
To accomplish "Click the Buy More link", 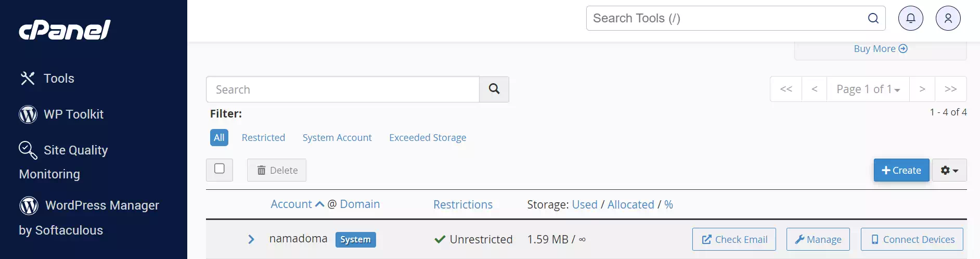I will point(880,48).
